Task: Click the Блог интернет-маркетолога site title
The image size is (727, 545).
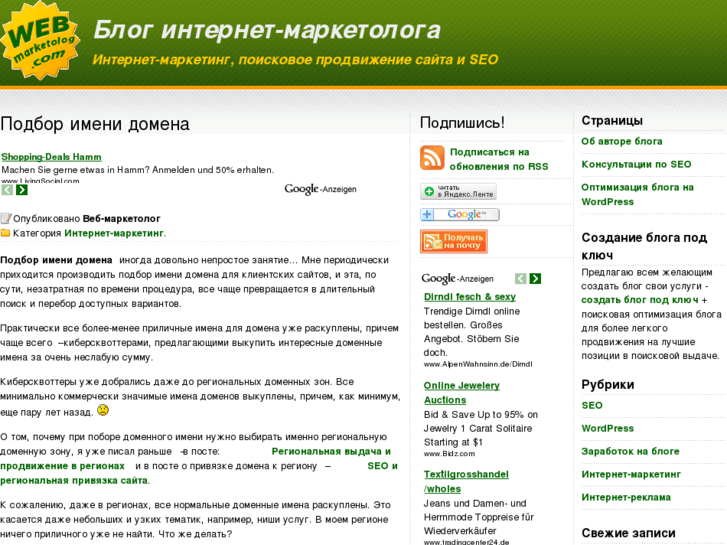Action: [267, 30]
